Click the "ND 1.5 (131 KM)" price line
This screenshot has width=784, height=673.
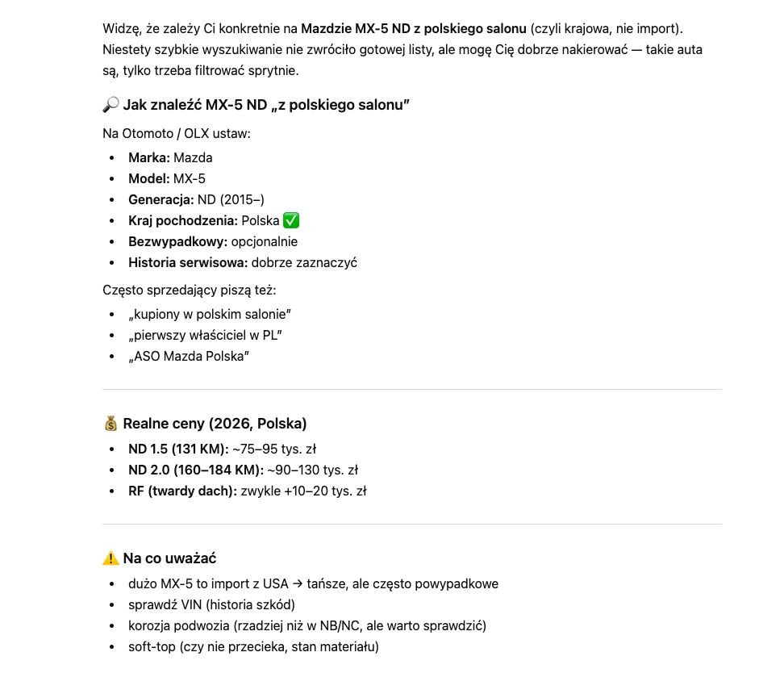pos(227,449)
